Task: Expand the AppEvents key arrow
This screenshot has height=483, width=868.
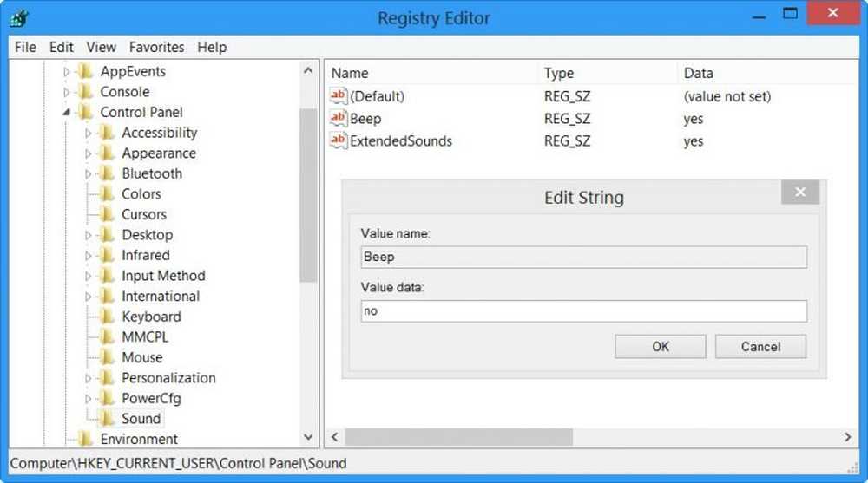Action: (x=67, y=72)
